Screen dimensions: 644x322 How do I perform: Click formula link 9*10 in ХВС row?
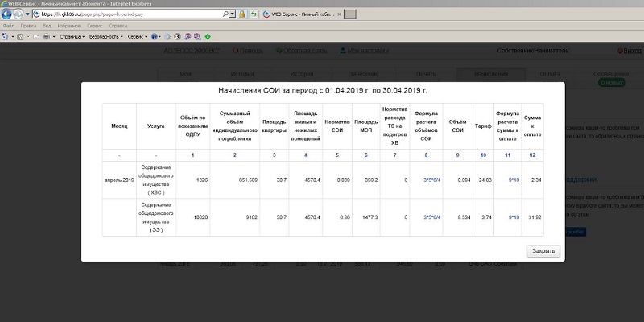514,180
